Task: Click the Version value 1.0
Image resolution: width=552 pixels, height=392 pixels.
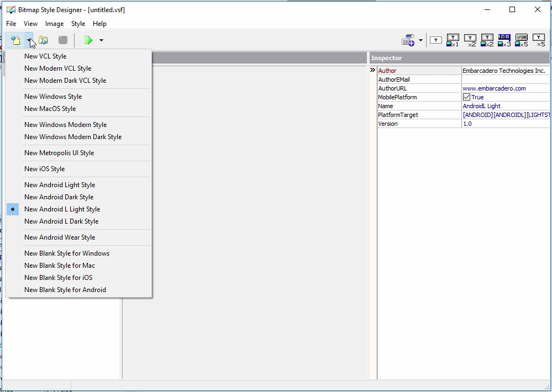Action: [467, 124]
